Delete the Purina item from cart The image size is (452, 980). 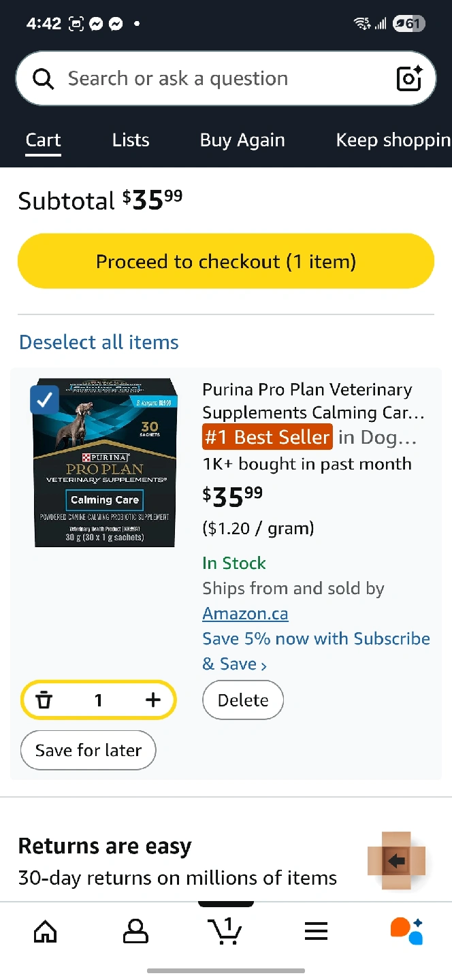(x=243, y=700)
